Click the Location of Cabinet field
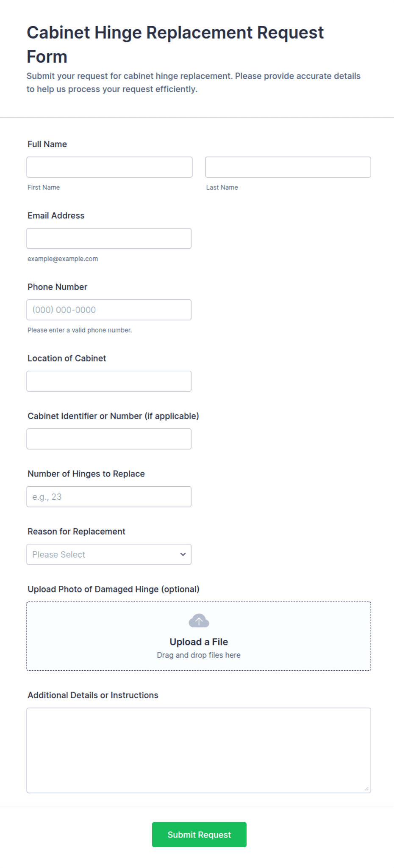 (x=109, y=381)
